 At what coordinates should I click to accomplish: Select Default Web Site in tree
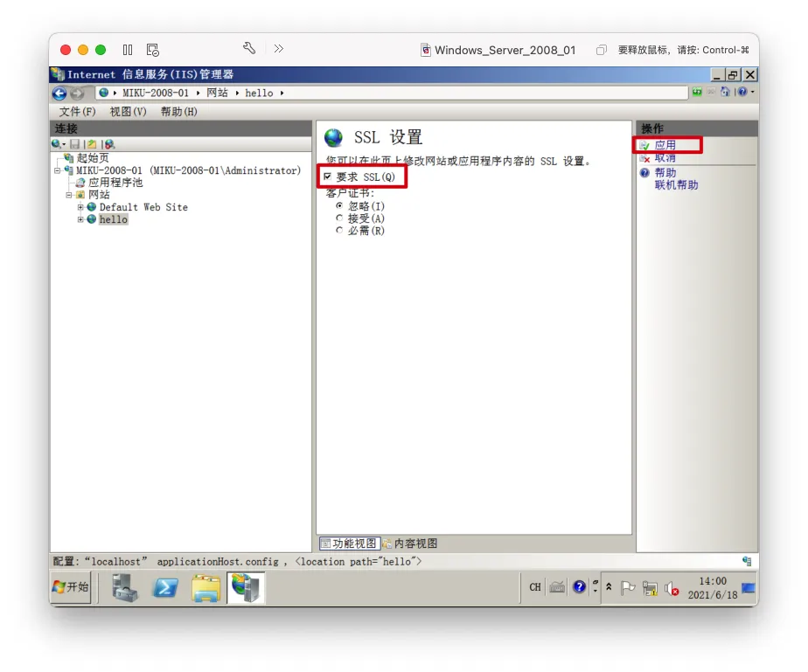(x=143, y=207)
